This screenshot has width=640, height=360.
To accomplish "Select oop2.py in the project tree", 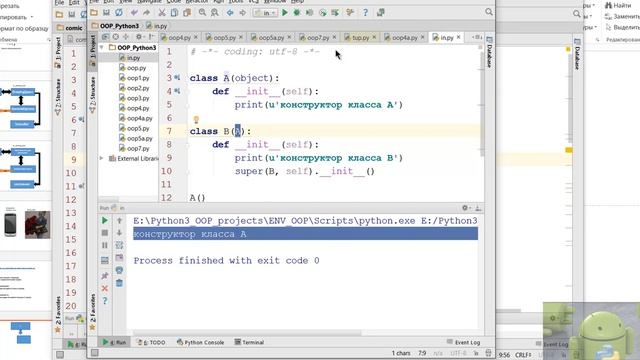I will (x=134, y=88).
